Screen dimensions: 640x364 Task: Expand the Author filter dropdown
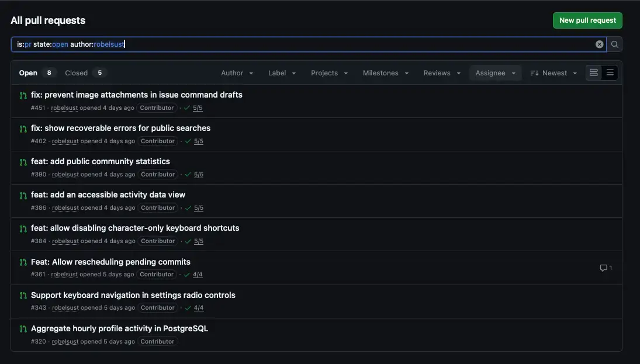click(237, 73)
